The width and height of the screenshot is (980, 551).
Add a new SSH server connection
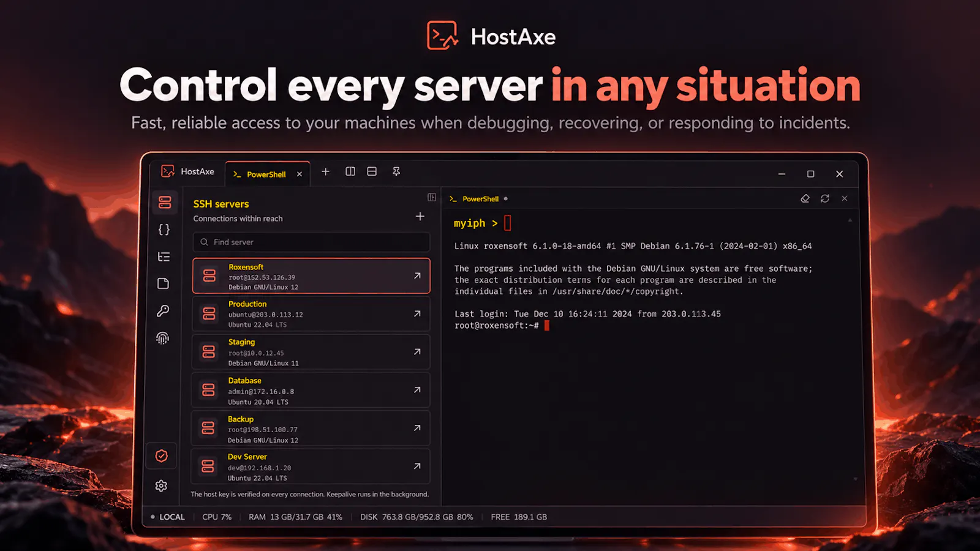(x=420, y=216)
